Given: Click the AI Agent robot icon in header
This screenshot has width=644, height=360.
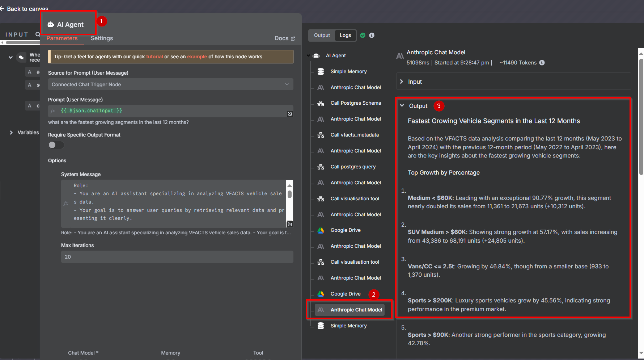Looking at the screenshot, I should click(50, 25).
